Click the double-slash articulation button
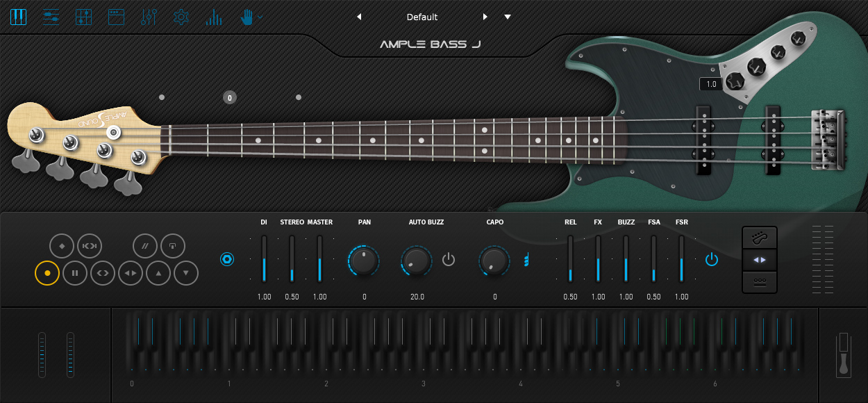The width and height of the screenshot is (868, 403). coord(146,246)
